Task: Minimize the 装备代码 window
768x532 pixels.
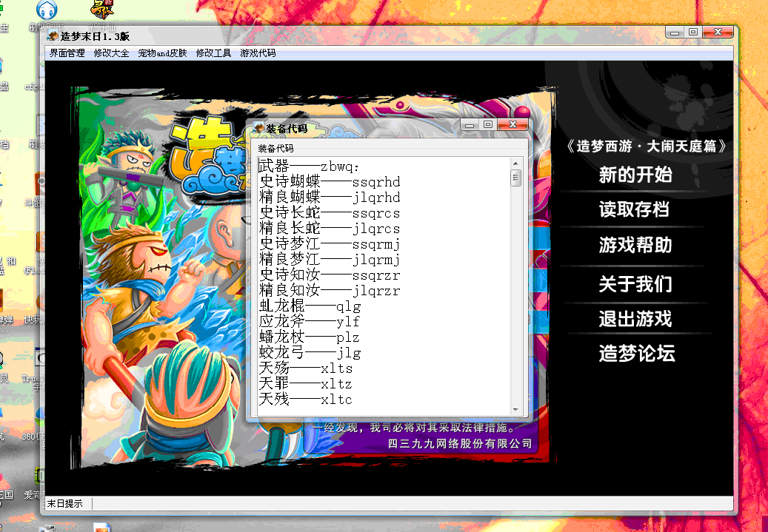Action: [470, 125]
